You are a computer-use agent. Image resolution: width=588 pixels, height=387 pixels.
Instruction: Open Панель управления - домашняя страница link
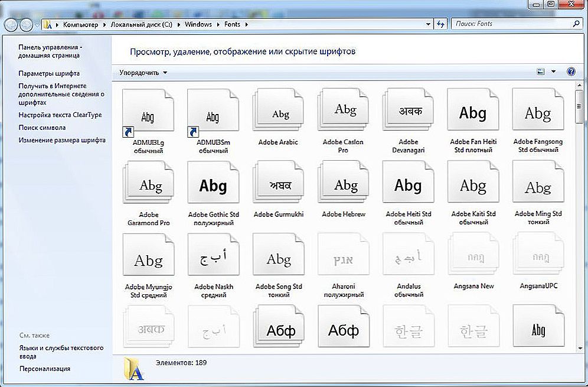point(50,51)
